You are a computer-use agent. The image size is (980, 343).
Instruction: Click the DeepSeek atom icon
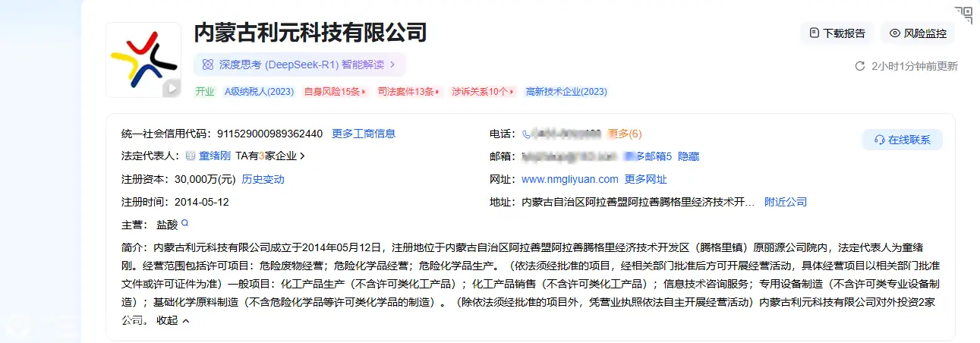pyautogui.click(x=207, y=65)
